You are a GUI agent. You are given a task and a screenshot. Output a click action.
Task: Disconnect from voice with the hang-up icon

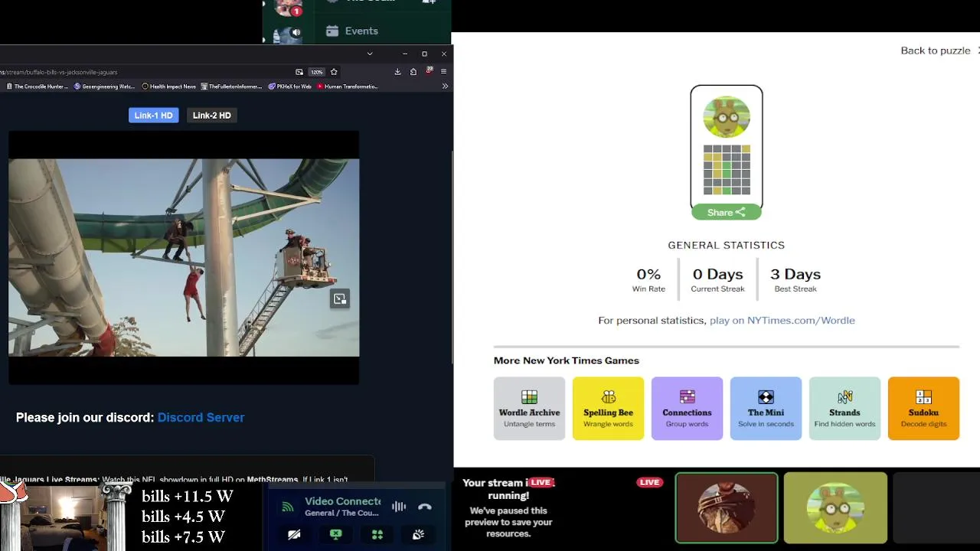[425, 507]
